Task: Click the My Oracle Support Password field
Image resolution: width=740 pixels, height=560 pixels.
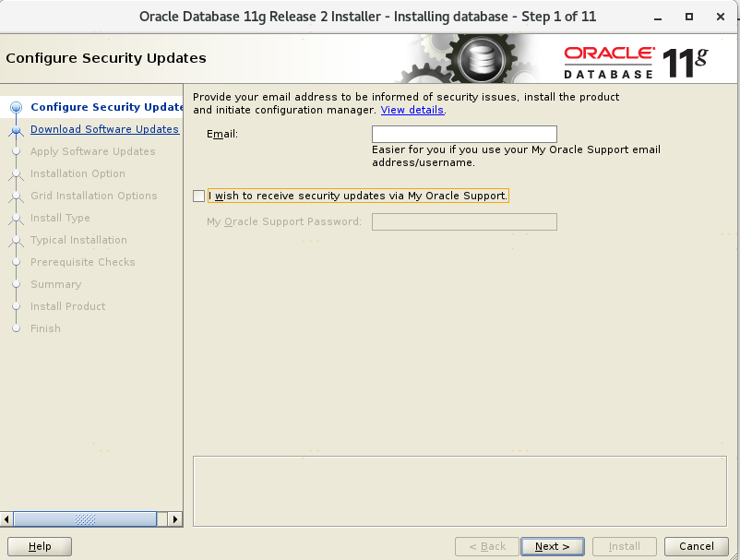Action: click(x=464, y=221)
